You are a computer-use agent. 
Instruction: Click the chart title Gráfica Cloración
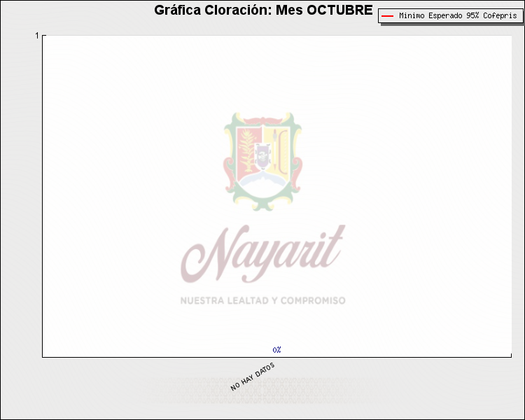(263, 10)
